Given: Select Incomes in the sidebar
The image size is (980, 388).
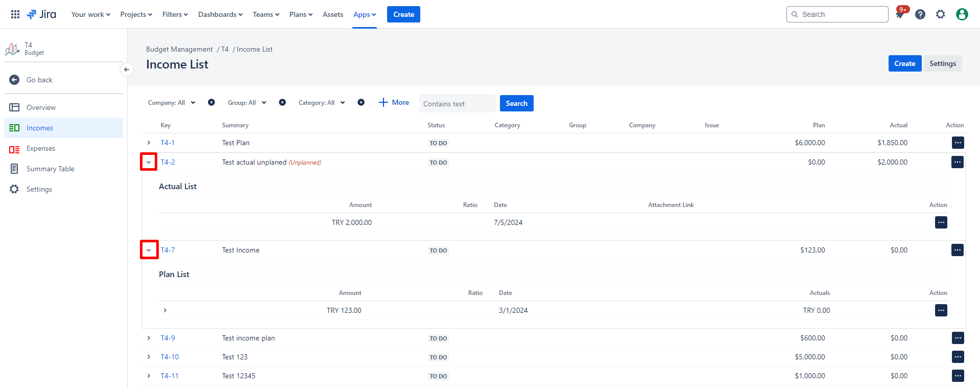Looking at the screenshot, I should [x=63, y=128].
